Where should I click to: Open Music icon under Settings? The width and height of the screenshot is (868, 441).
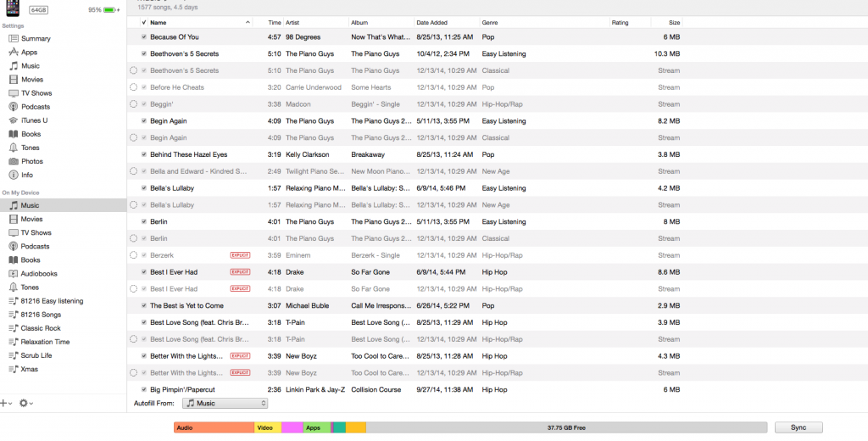tap(14, 66)
